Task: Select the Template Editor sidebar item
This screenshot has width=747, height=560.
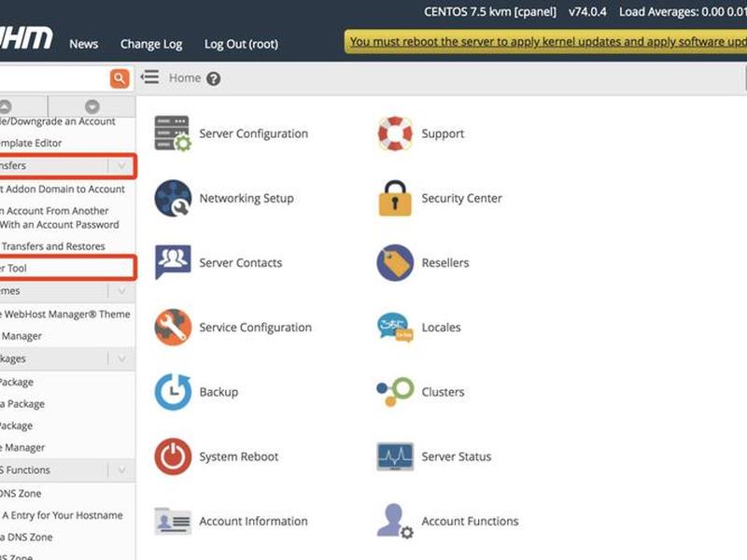Action: (31, 143)
